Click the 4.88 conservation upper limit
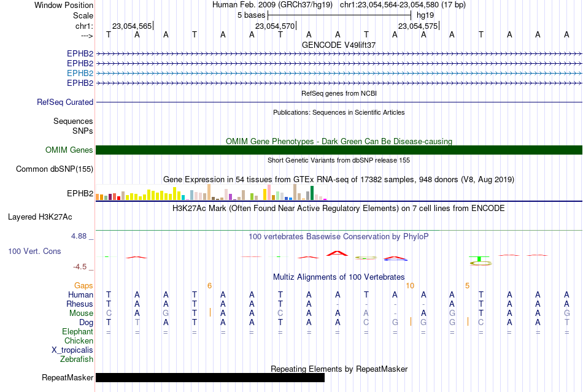 pos(79,236)
